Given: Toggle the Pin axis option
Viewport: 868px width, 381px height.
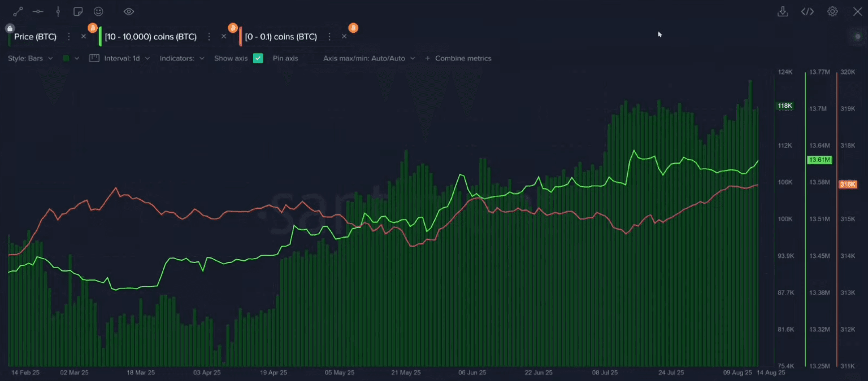Looking at the screenshot, I should click(x=285, y=58).
